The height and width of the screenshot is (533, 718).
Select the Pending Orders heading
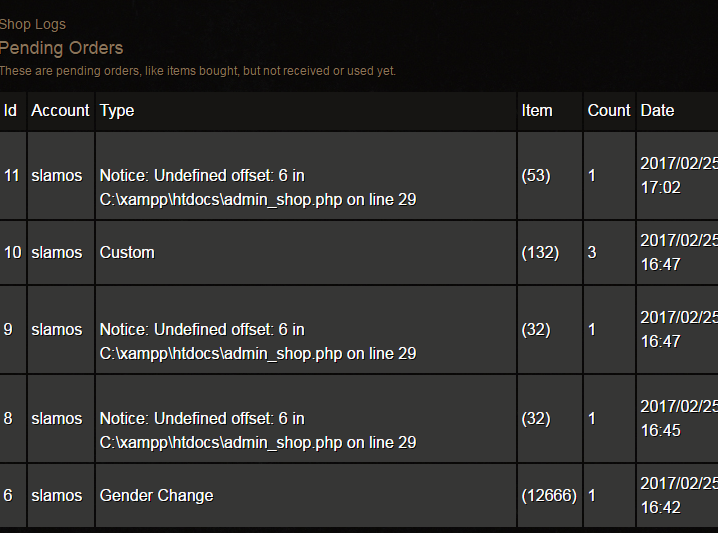point(61,48)
